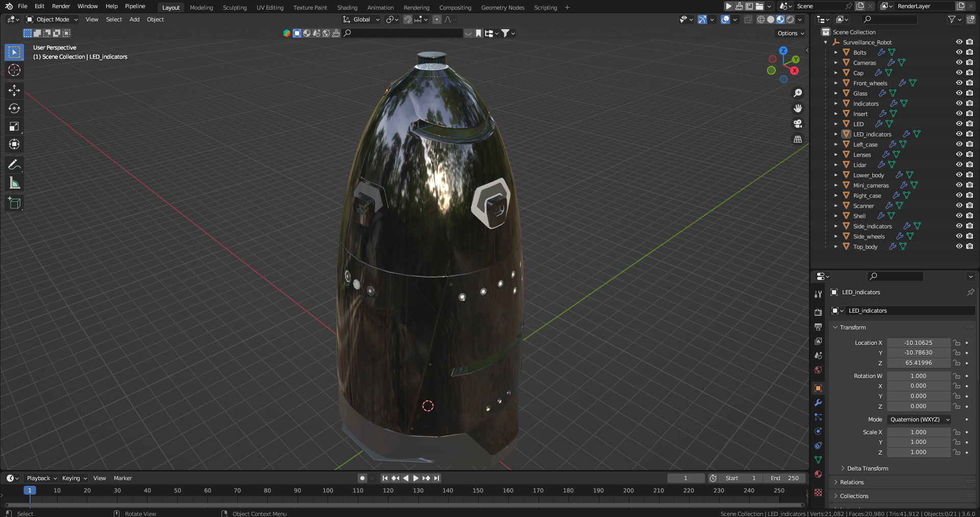Switch to Geometry Nodes workspace tab

click(x=503, y=8)
